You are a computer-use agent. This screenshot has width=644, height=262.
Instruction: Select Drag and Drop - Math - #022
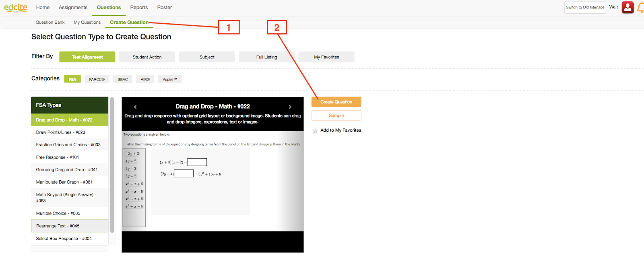coord(70,120)
